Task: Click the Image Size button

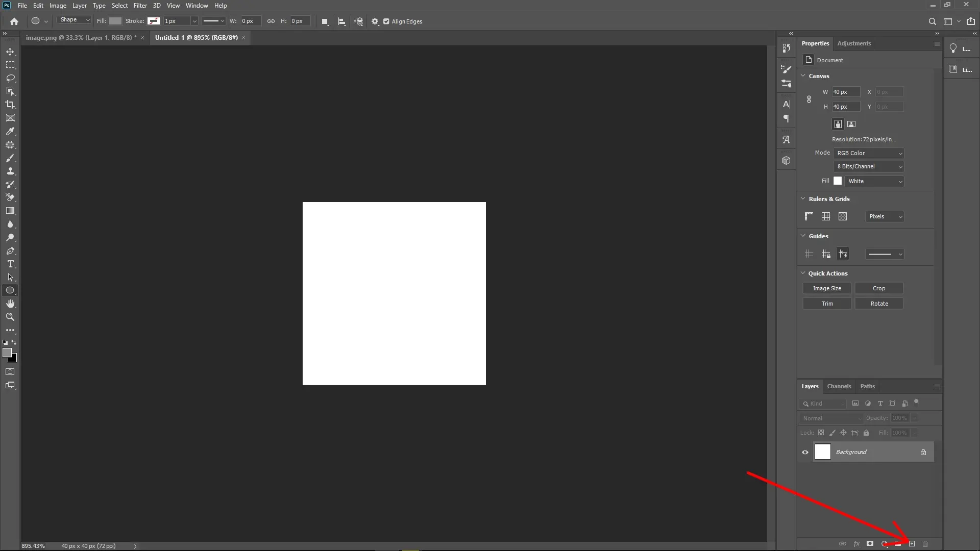Action: (826, 288)
